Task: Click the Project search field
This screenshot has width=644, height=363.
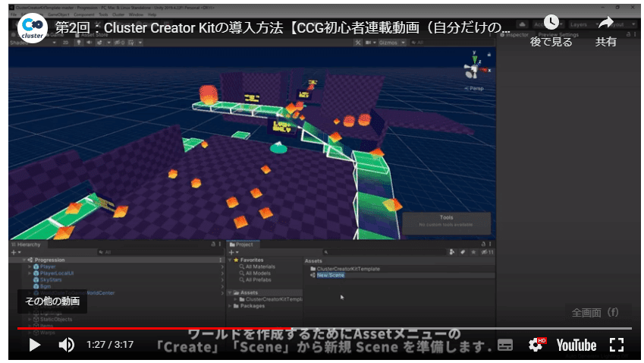Action: coord(384,252)
